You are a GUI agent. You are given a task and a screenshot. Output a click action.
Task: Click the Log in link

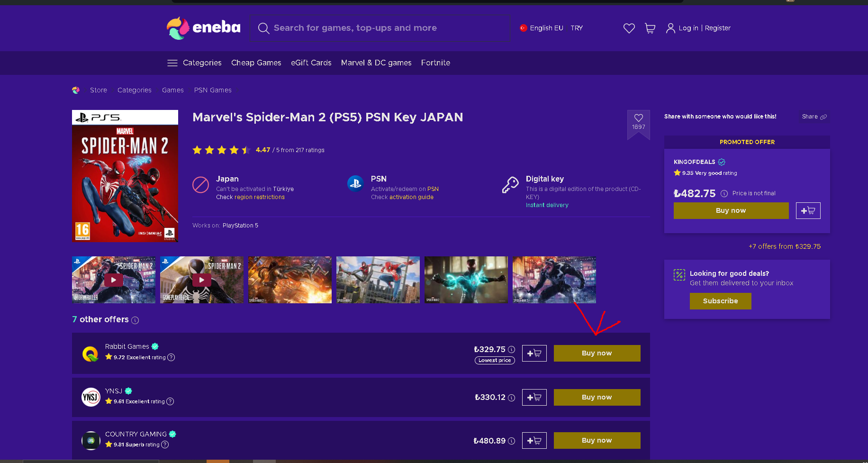click(688, 28)
